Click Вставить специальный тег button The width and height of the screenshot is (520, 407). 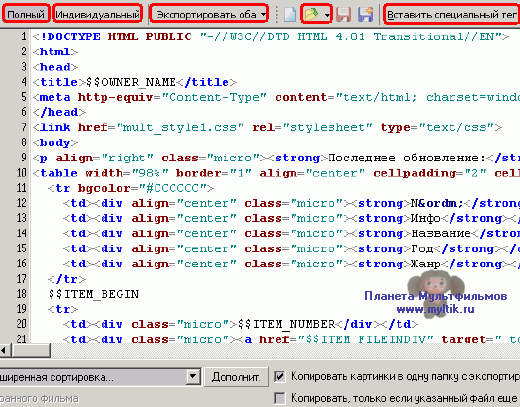pyautogui.click(x=451, y=14)
